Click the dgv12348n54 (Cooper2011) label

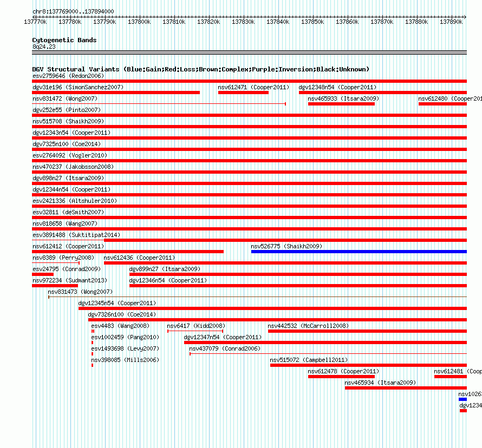pos(337,87)
